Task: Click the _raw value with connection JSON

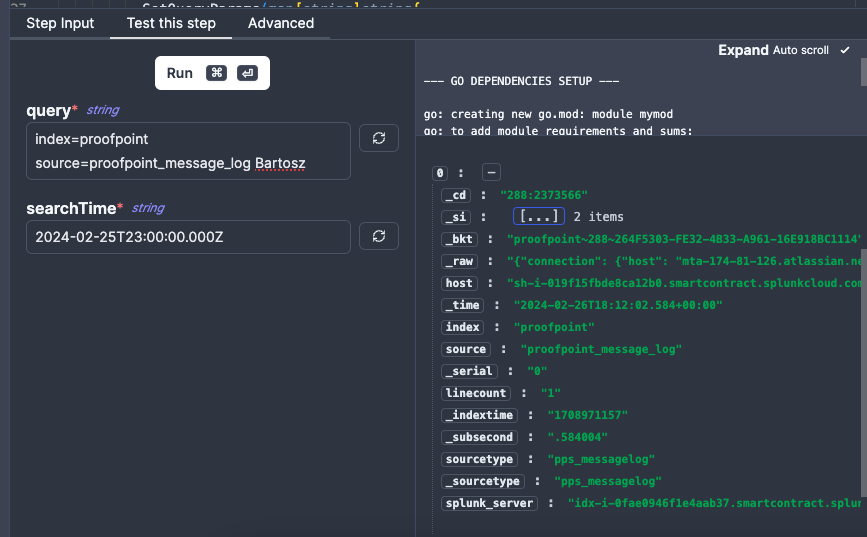Action: click(683, 261)
